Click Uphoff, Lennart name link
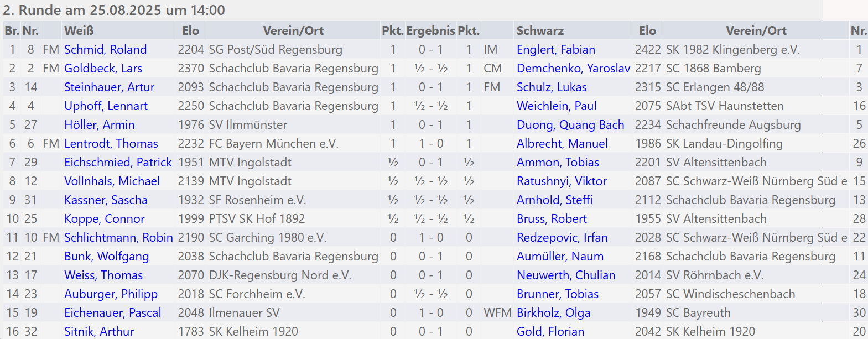Viewport: 868px width, 339px height. coord(106,106)
